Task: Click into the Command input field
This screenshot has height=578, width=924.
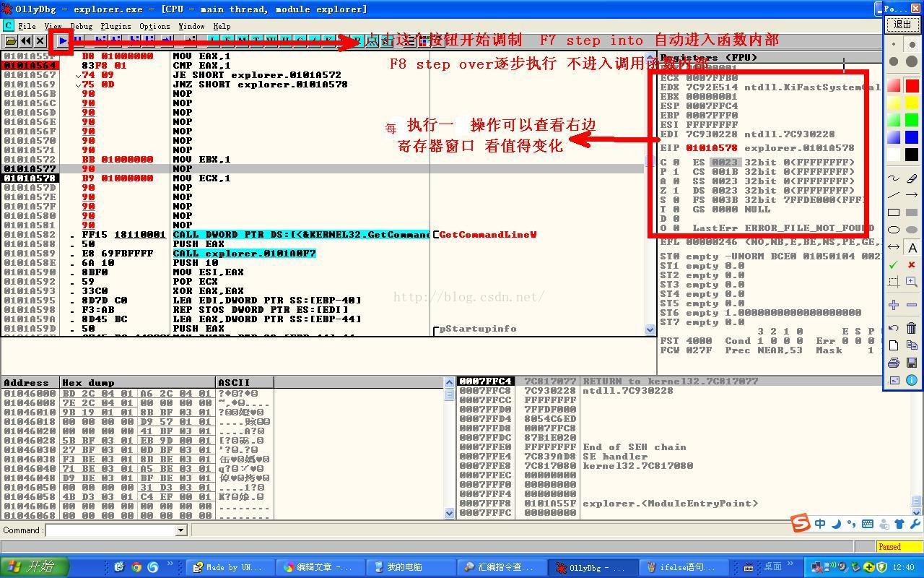Action: click(111, 530)
